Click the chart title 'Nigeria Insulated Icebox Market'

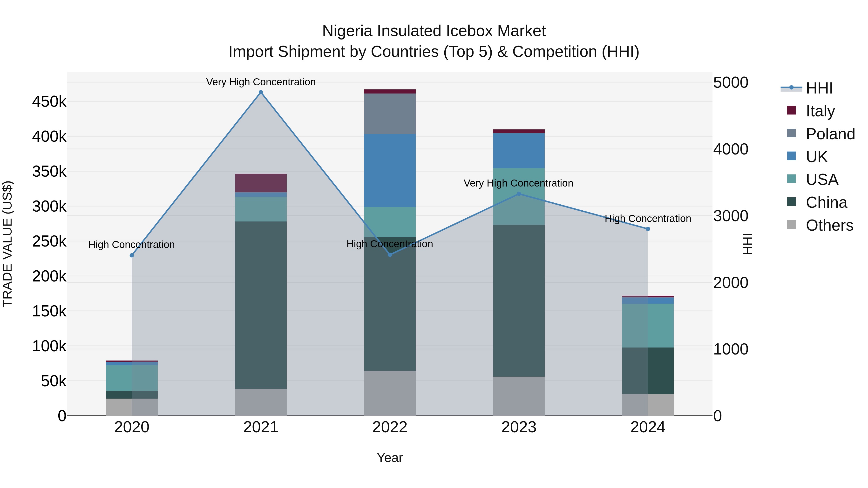pyautogui.click(x=434, y=31)
